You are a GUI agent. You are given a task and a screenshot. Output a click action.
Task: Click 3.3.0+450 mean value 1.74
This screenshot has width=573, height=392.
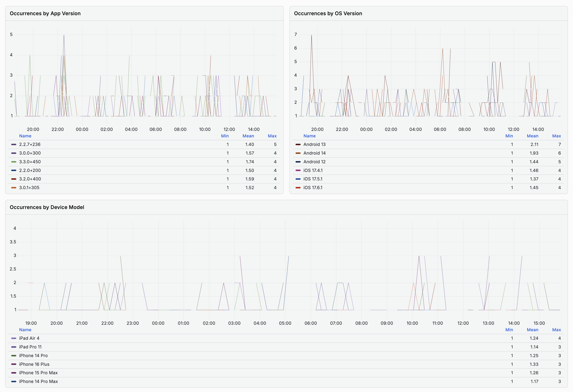tap(250, 162)
